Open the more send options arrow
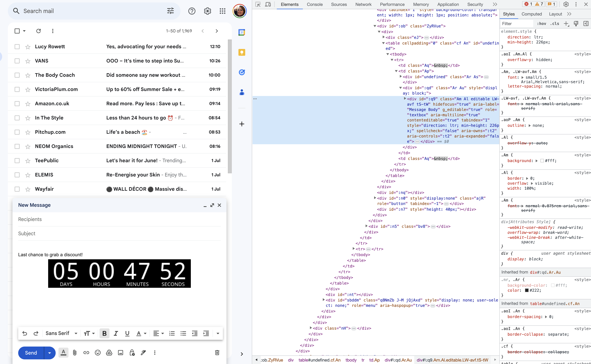The image size is (591, 364). coord(50,353)
